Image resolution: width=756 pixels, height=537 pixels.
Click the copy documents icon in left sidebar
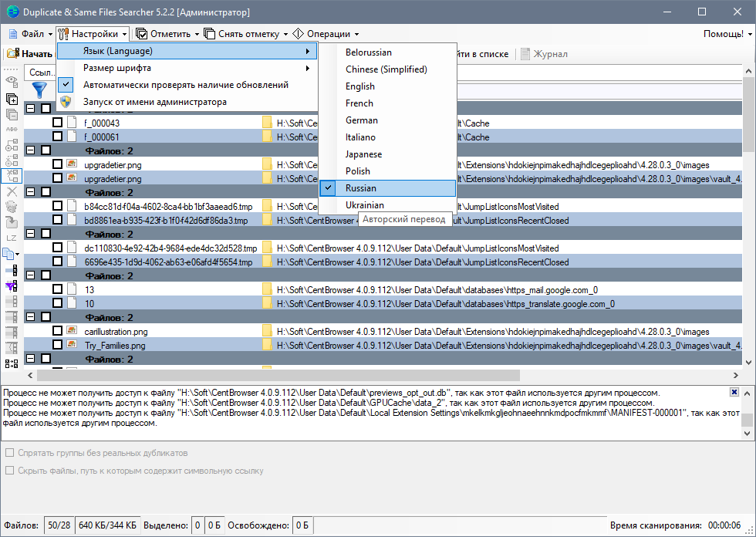[8, 254]
